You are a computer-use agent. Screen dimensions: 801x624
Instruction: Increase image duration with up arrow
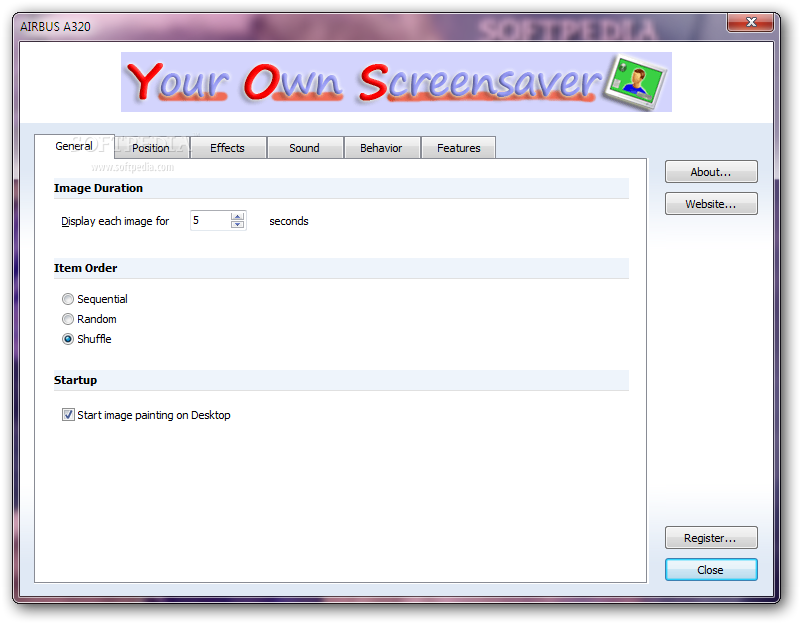point(237,217)
